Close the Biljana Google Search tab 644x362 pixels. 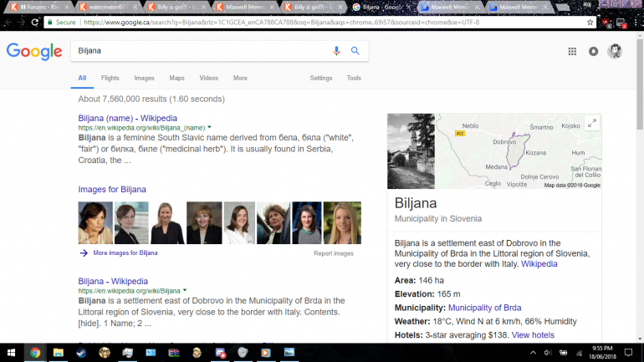408,7
